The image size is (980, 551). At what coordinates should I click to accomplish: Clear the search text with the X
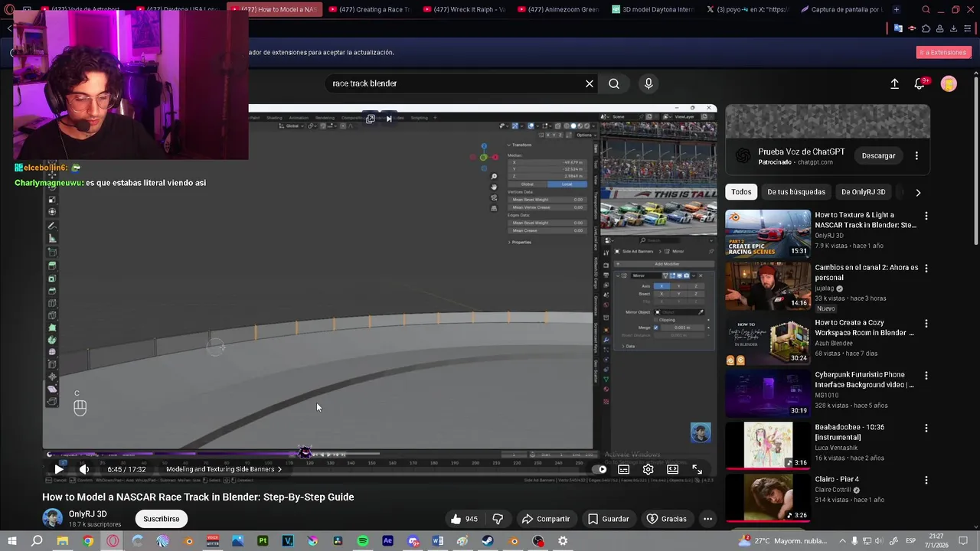pyautogui.click(x=590, y=83)
